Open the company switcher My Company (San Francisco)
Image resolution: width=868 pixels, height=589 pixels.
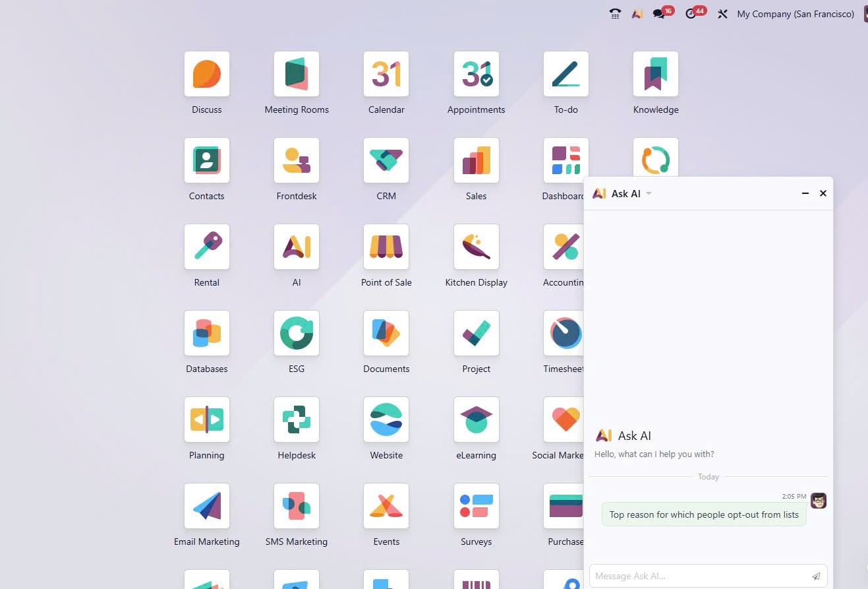[795, 14]
